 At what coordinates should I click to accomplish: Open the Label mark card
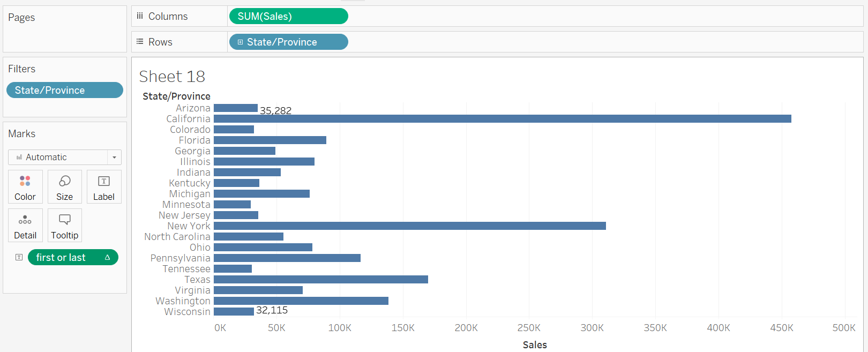(x=104, y=186)
